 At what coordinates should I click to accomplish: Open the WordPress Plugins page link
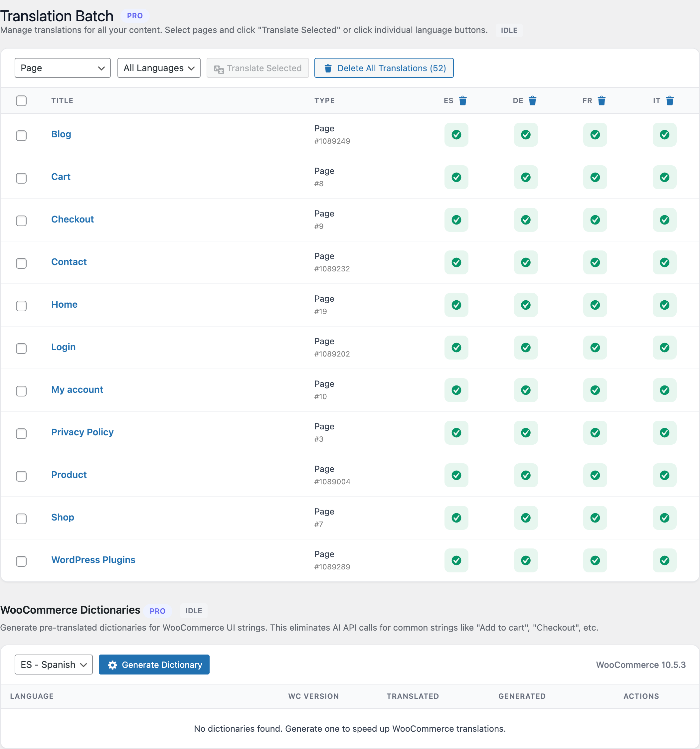tap(93, 560)
